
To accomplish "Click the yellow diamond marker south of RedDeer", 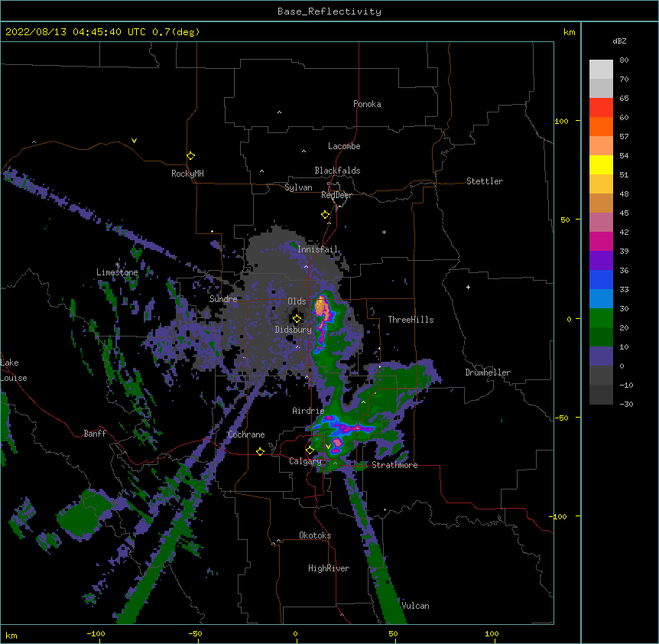I will click(325, 215).
